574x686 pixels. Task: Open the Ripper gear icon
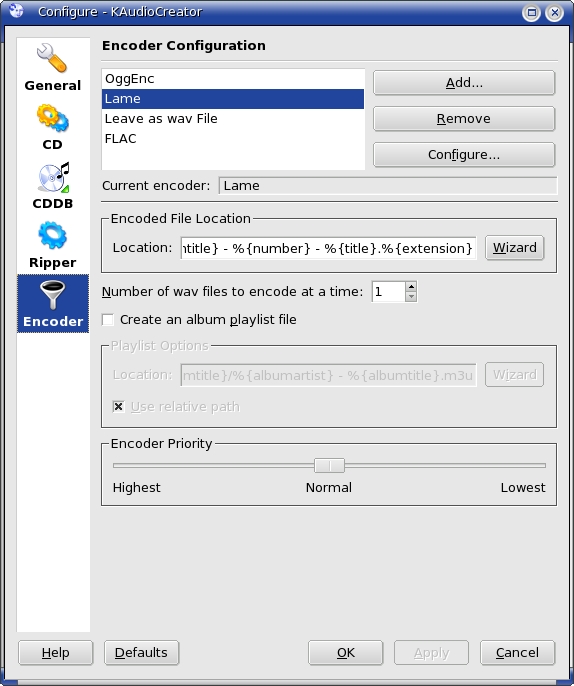pos(52,235)
